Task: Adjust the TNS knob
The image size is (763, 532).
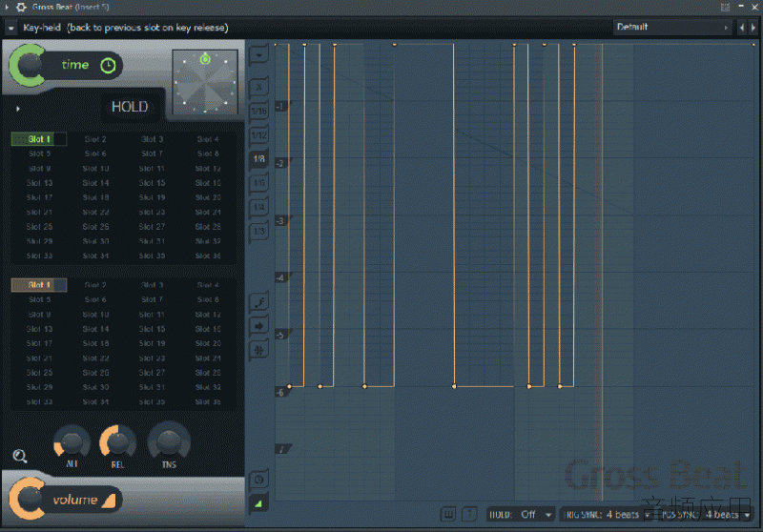Action: pyautogui.click(x=169, y=442)
